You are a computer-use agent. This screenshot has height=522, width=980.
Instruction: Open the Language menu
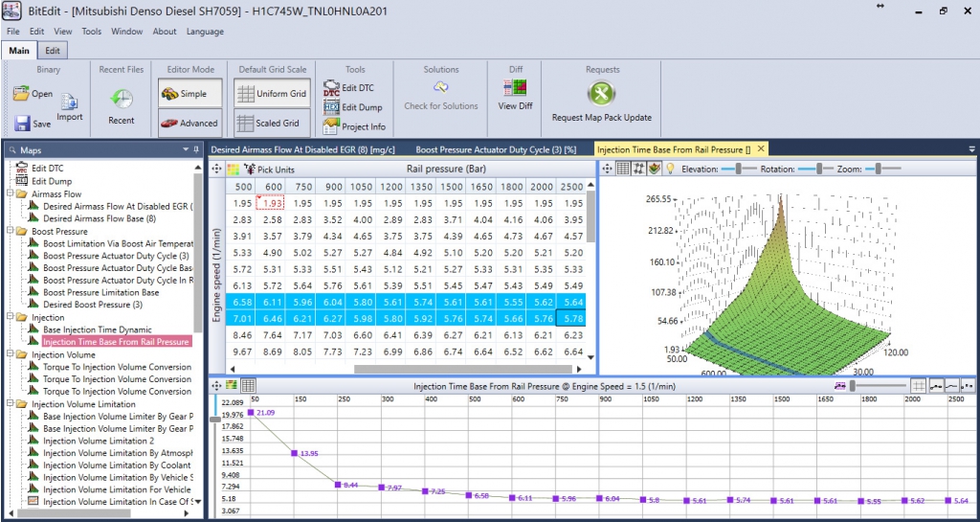205,32
